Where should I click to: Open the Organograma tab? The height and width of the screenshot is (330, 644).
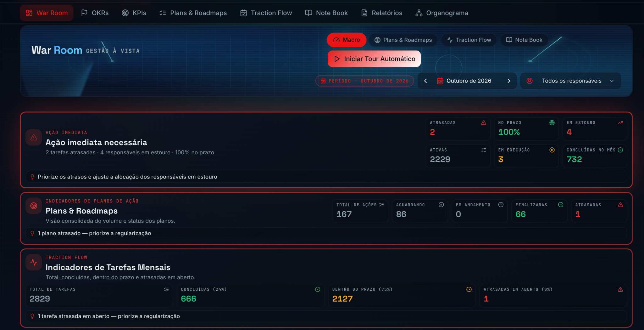click(x=442, y=13)
